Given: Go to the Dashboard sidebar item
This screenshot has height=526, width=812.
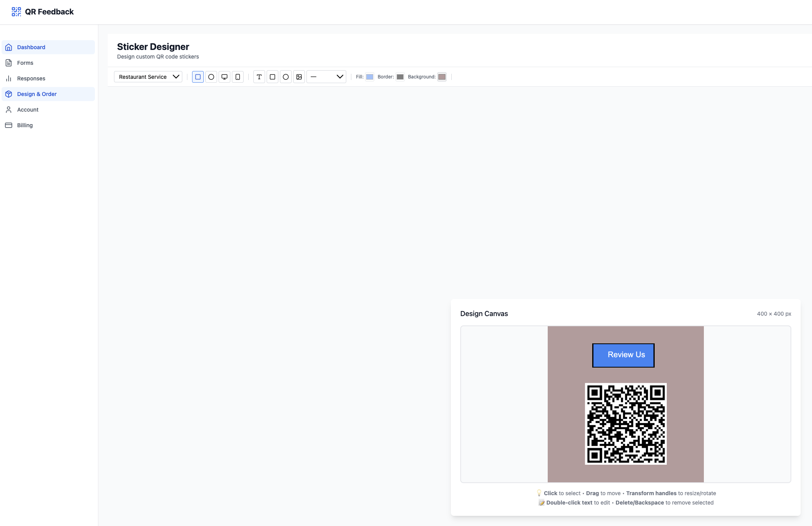Looking at the screenshot, I should (31, 47).
